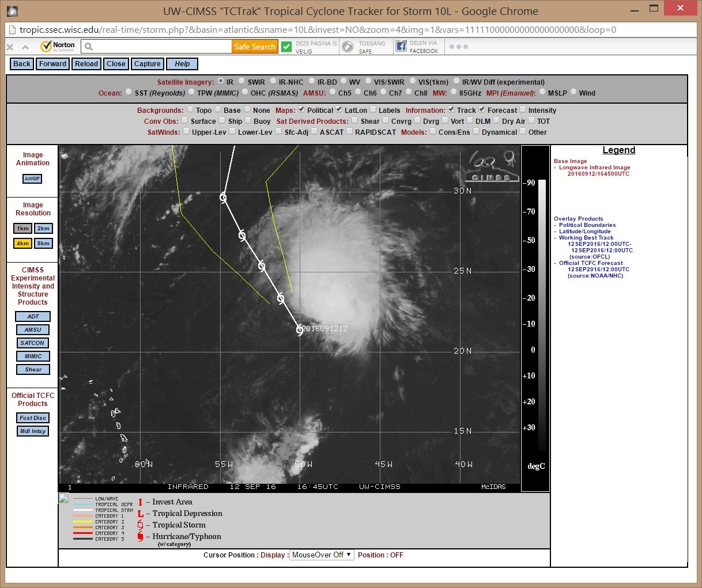This screenshot has height=588, width=702.
Task: Click the magnifier icon in the search box
Action: [x=89, y=47]
